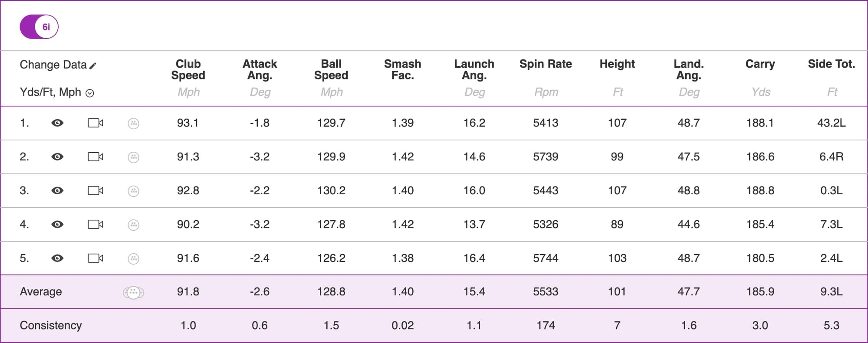
Task: Click the shot 1 golf ball icon
Action: coord(134,124)
